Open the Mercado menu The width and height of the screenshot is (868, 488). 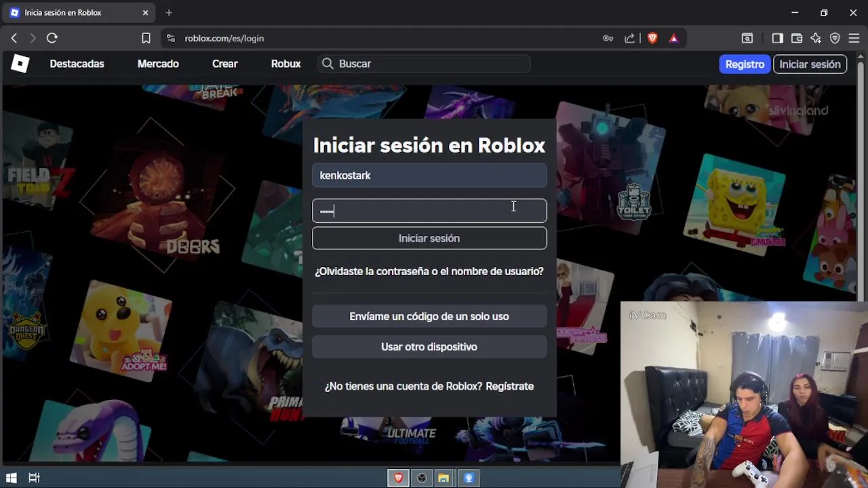pyautogui.click(x=158, y=64)
